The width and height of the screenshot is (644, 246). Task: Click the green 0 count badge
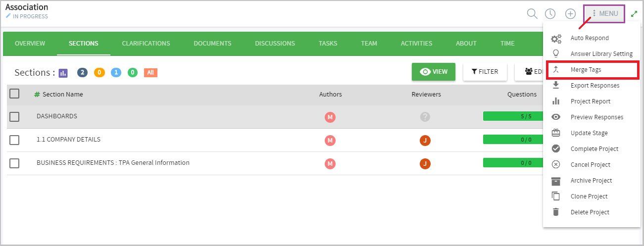click(x=133, y=73)
